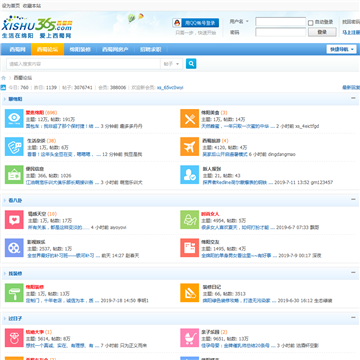Open the 时尚女人 forum title link
The width and height of the screenshot is (360, 360).
pyautogui.click(x=210, y=214)
